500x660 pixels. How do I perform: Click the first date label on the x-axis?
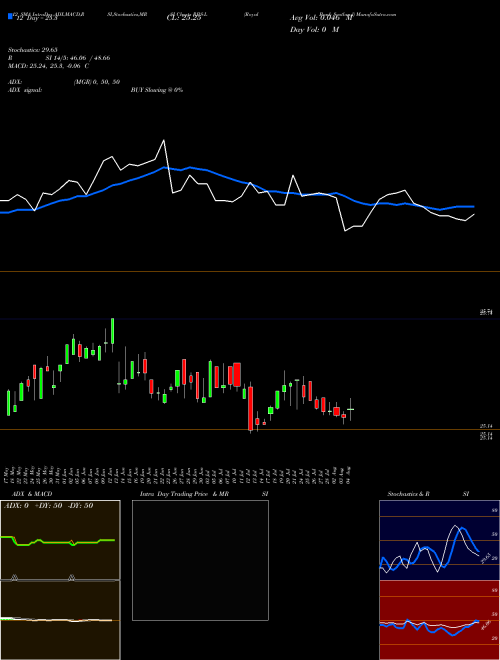coord(8,474)
